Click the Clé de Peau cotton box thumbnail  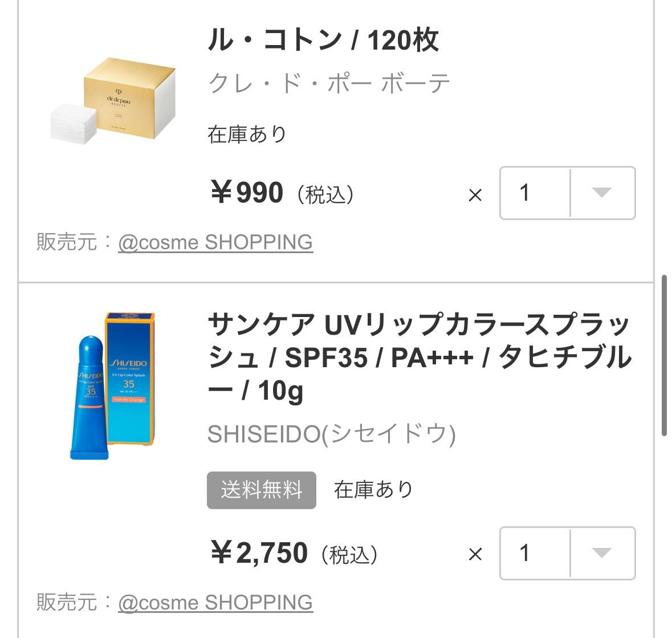113,101
